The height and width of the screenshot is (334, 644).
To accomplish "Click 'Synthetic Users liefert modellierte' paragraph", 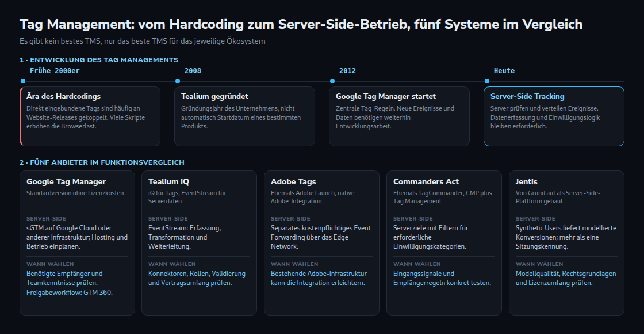I will point(566,237).
